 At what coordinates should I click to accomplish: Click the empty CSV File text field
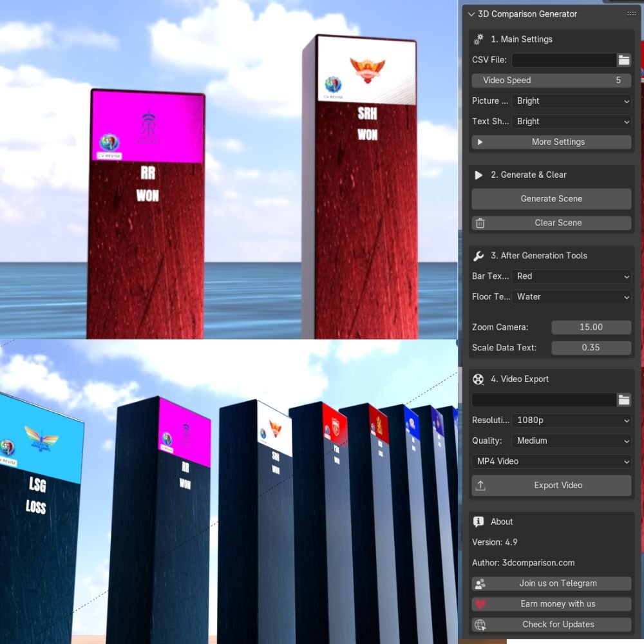pos(563,59)
